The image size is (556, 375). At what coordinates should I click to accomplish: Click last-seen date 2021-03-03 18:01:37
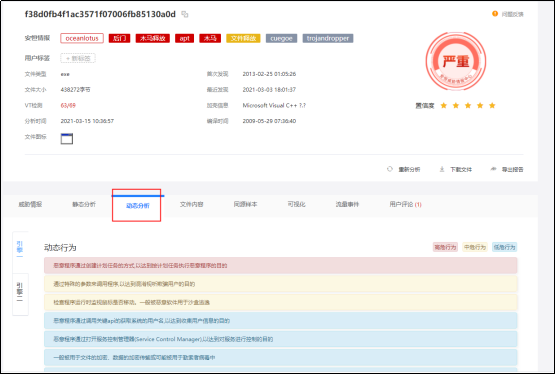269,90
